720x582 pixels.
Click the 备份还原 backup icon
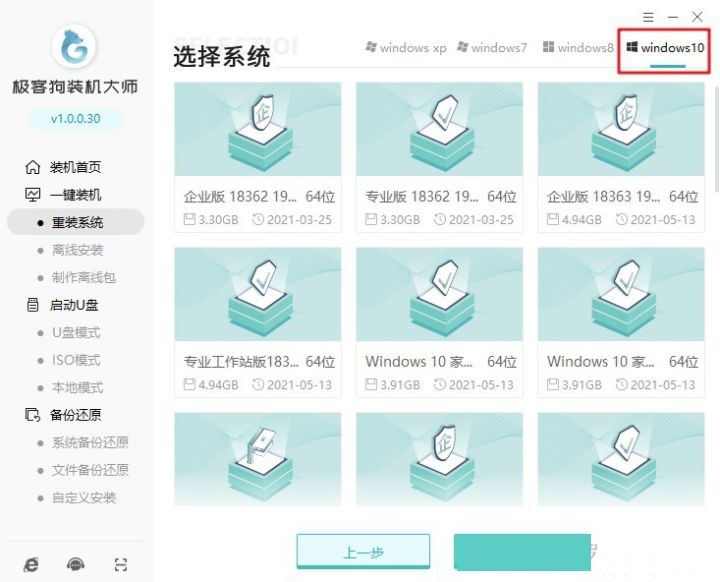[x=33, y=415]
